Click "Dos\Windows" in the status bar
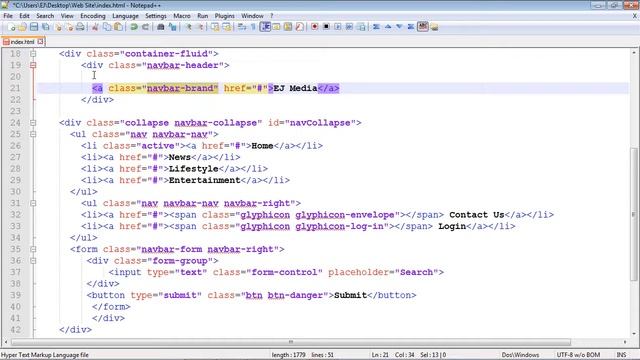 (520, 355)
